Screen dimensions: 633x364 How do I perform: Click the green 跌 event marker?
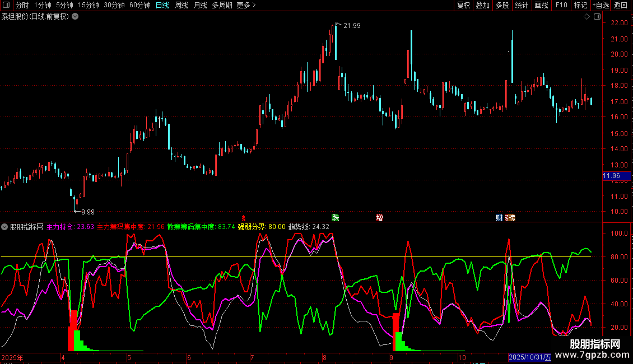pos(336,217)
